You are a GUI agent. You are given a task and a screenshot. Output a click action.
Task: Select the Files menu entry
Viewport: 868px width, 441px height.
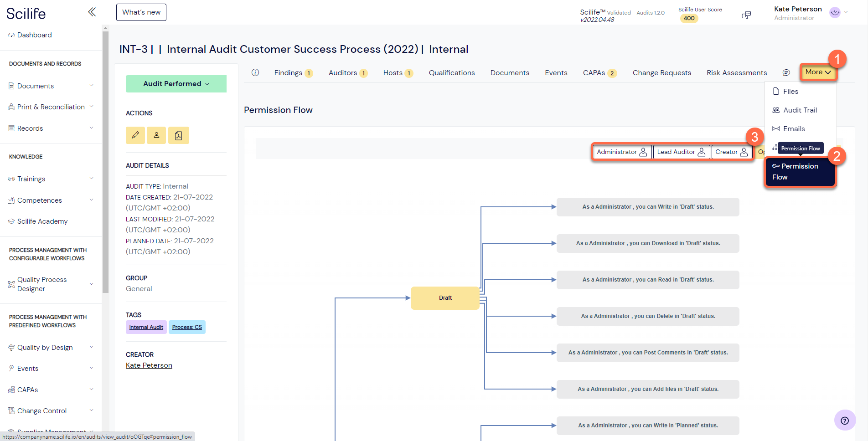786,91
